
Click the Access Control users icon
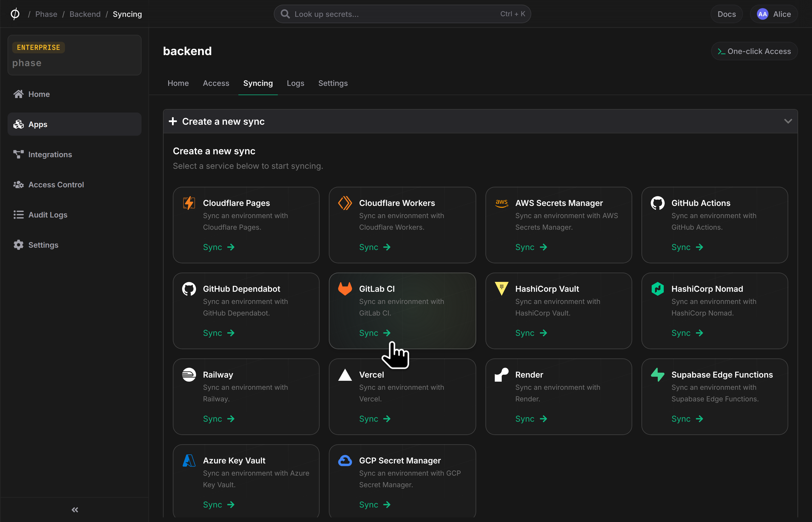pyautogui.click(x=18, y=184)
